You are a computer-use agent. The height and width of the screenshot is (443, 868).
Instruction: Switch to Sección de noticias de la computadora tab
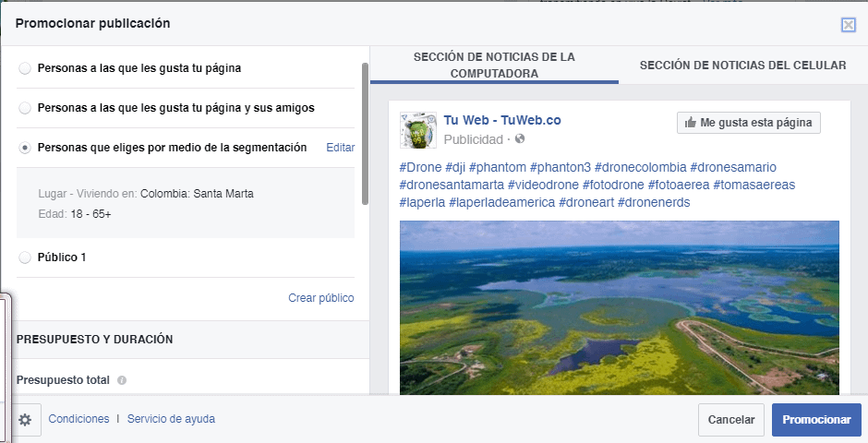point(494,66)
